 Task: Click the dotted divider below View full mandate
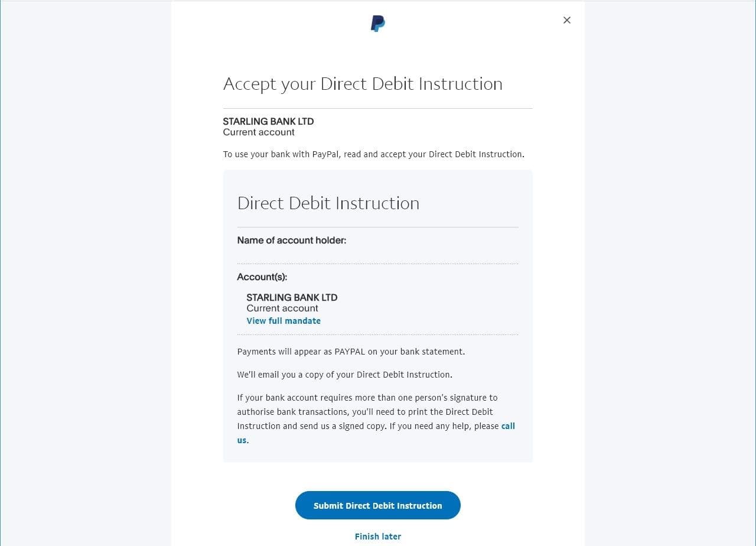(x=378, y=334)
